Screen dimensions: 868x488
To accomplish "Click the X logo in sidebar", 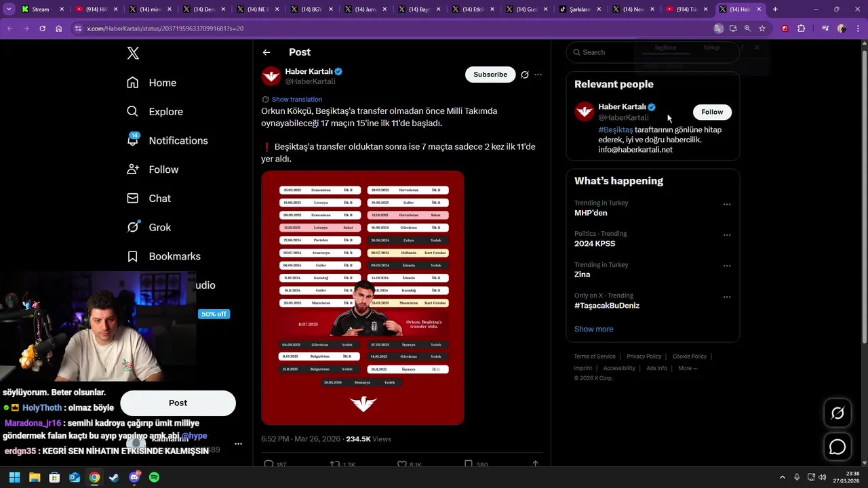I will 133,54.
